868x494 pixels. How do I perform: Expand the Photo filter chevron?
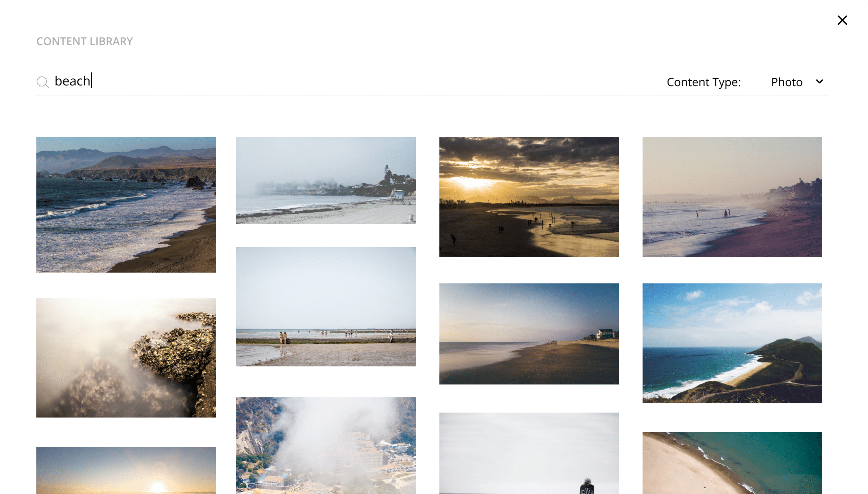(x=819, y=82)
